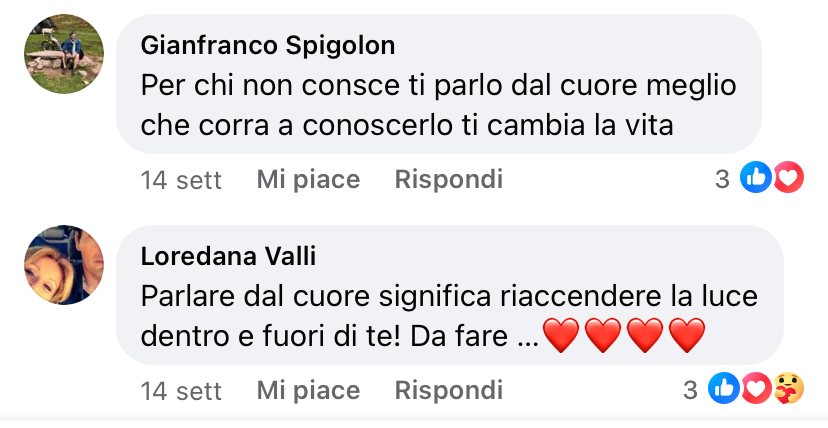The image size is (828, 428).
Task: Click Rispondi under Loredana Valli's comment
Action: tap(449, 390)
